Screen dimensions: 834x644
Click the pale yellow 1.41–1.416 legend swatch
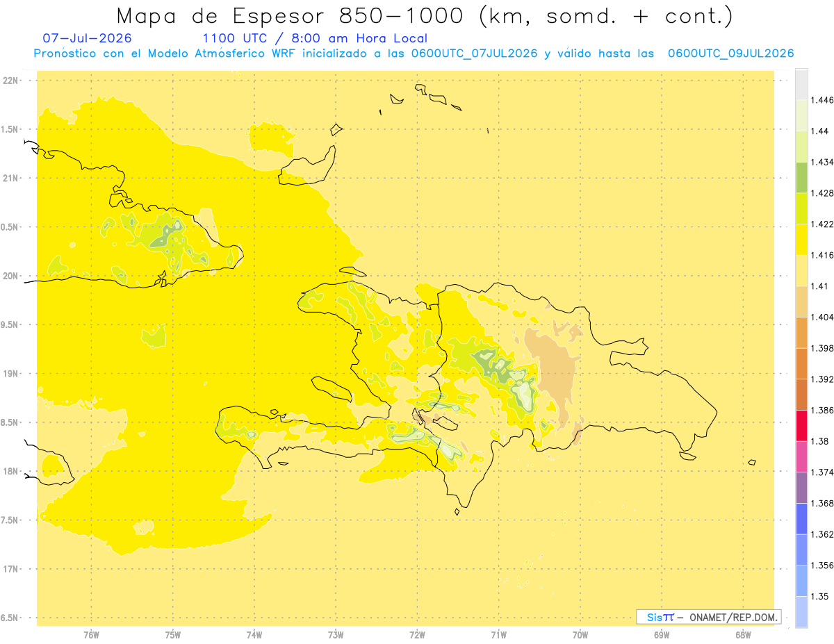coord(801,270)
